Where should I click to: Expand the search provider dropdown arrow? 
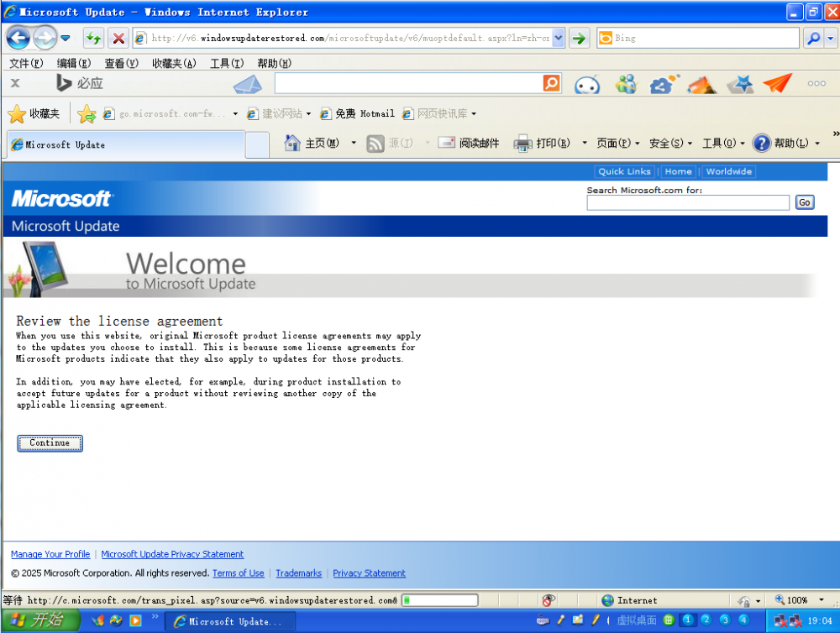832,38
